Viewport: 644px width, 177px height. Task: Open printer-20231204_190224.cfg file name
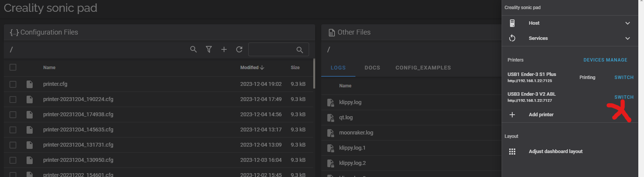pyautogui.click(x=78, y=99)
